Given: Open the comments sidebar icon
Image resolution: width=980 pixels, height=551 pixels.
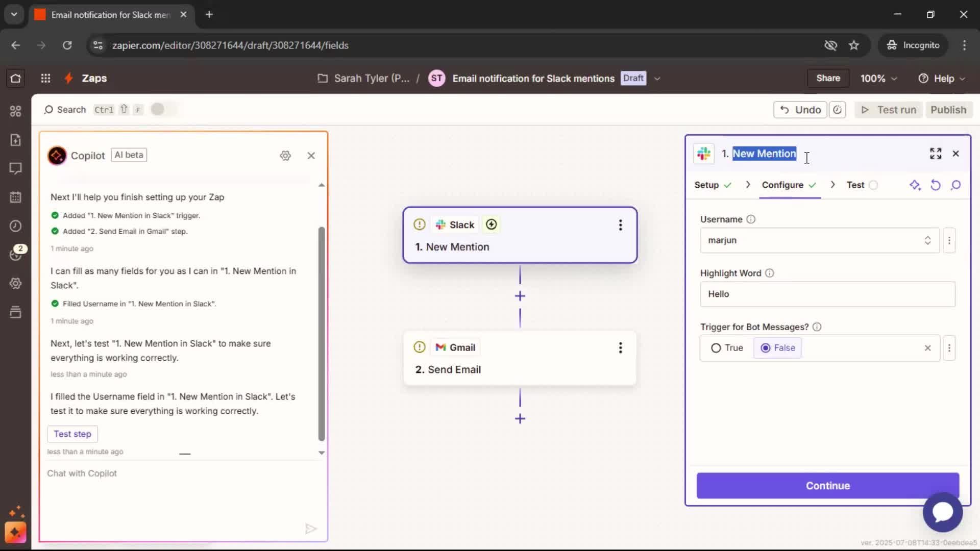Looking at the screenshot, I should point(15,168).
